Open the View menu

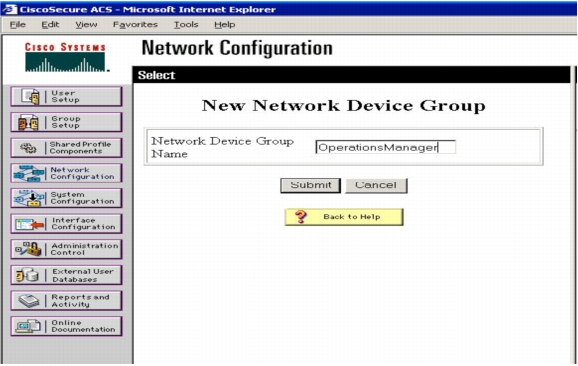click(x=86, y=25)
